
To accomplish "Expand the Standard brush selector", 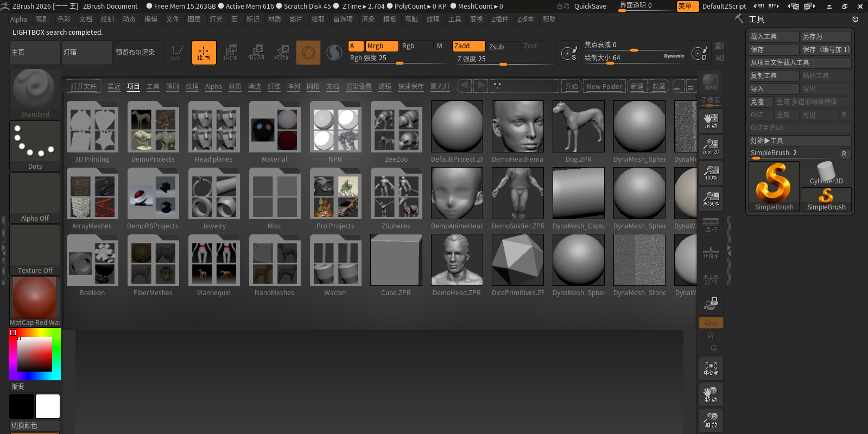I will pos(35,93).
